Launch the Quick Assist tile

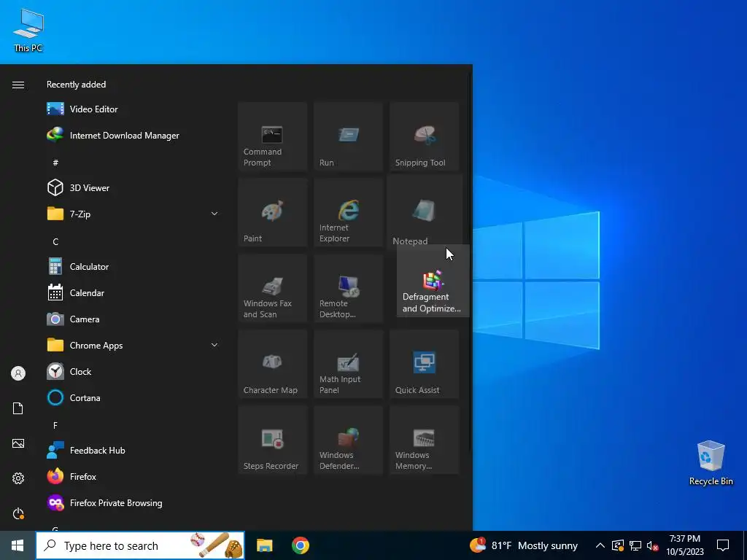(424, 364)
